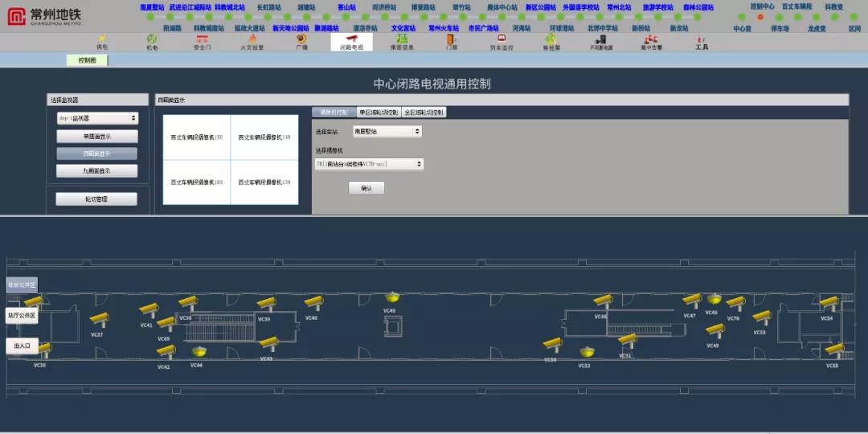Go to 文化宫站 on the line map
Screen dimensions: 868x434
pos(403,27)
